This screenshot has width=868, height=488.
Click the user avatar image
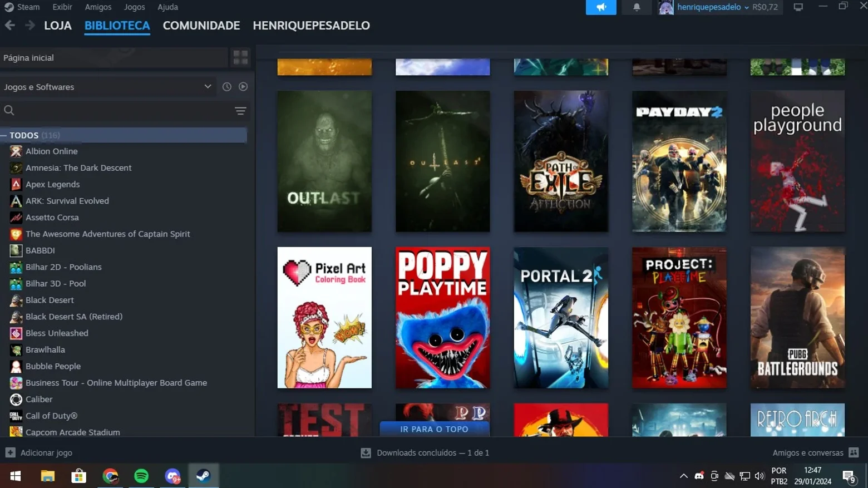point(666,7)
